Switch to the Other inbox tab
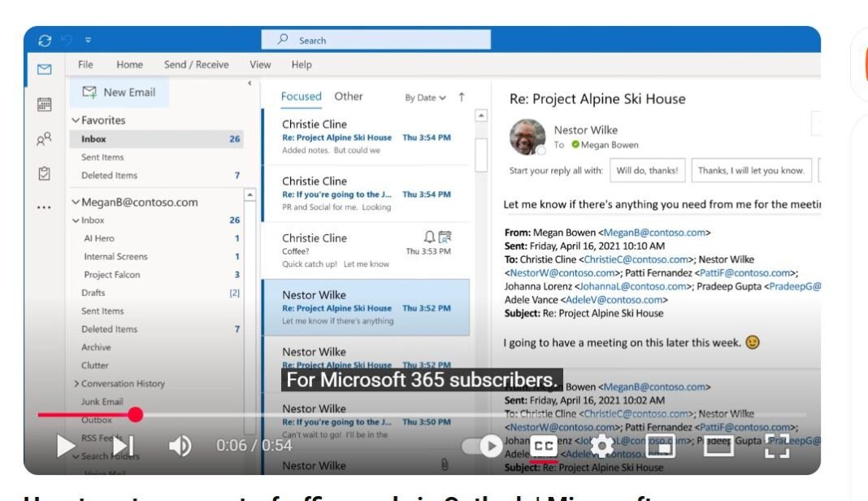Screen dimensions: 868x501 [349, 97]
